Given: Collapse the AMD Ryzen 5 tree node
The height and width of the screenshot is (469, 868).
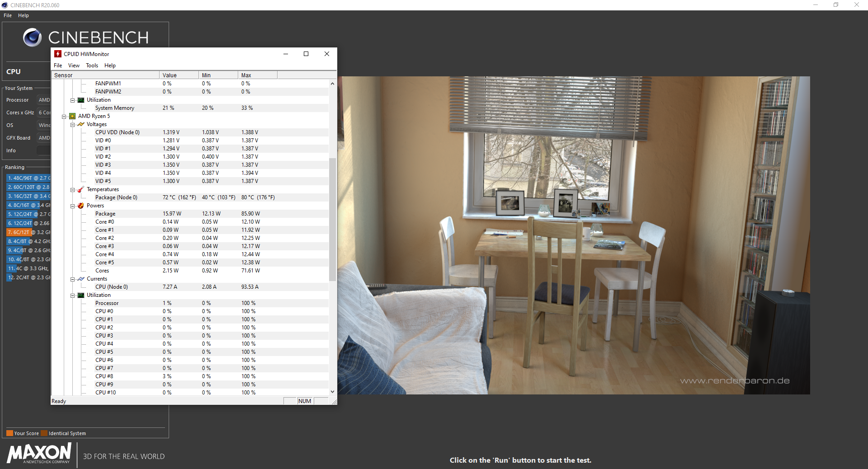Looking at the screenshot, I should coord(64,117).
